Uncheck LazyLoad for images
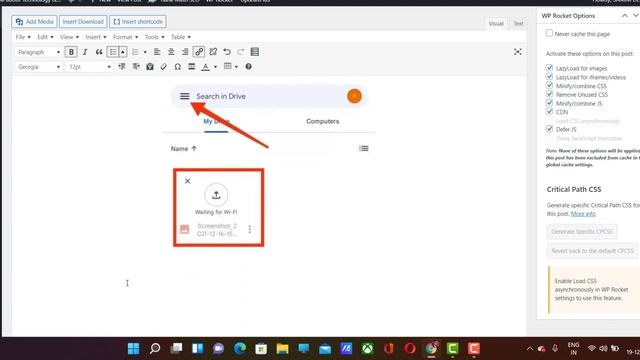 point(549,68)
